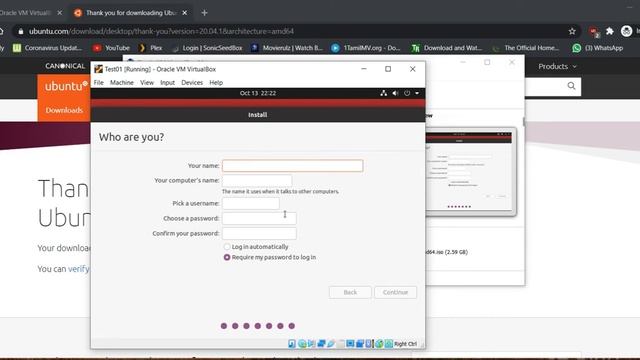Open the Machine menu in VirtualBox
This screenshot has height=360, width=640.
click(122, 82)
